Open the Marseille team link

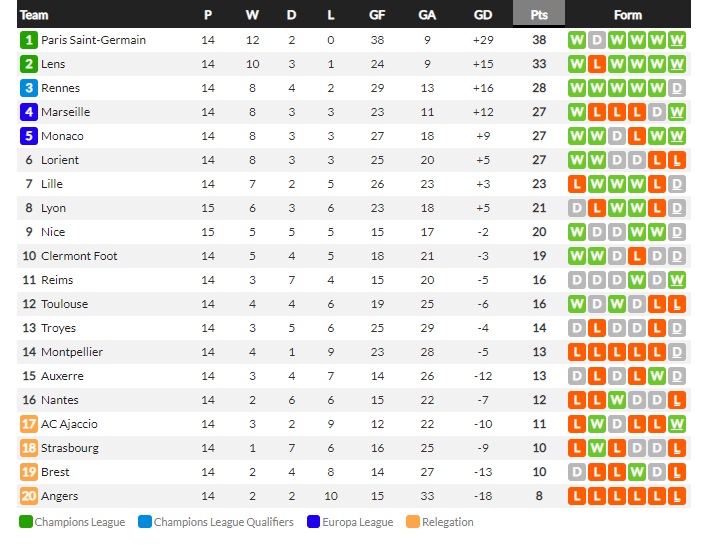tap(65, 112)
